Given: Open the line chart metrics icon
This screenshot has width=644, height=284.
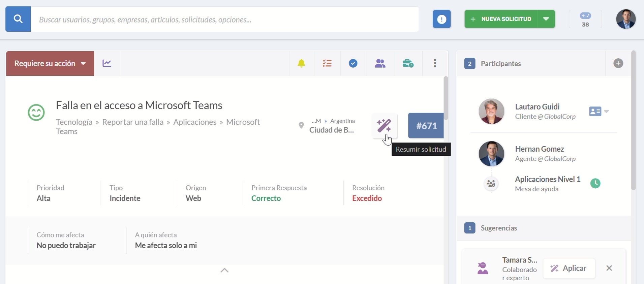Looking at the screenshot, I should [107, 63].
